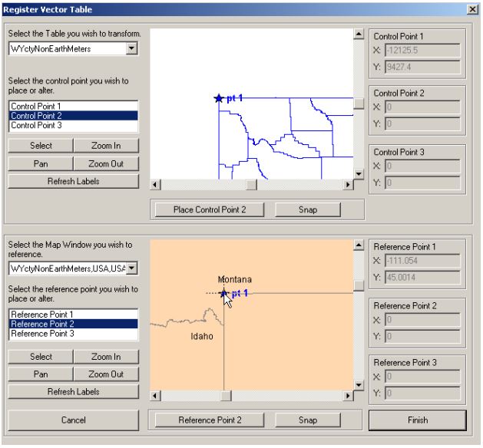Select Reference Point 2 in the list
The height and width of the screenshot is (448, 483).
pos(73,324)
